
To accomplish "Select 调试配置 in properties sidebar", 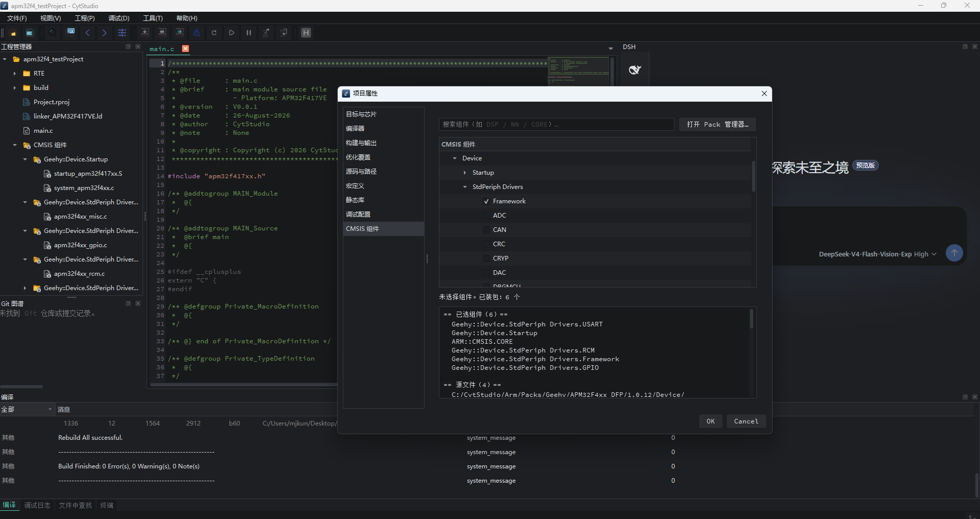I will click(x=384, y=215).
